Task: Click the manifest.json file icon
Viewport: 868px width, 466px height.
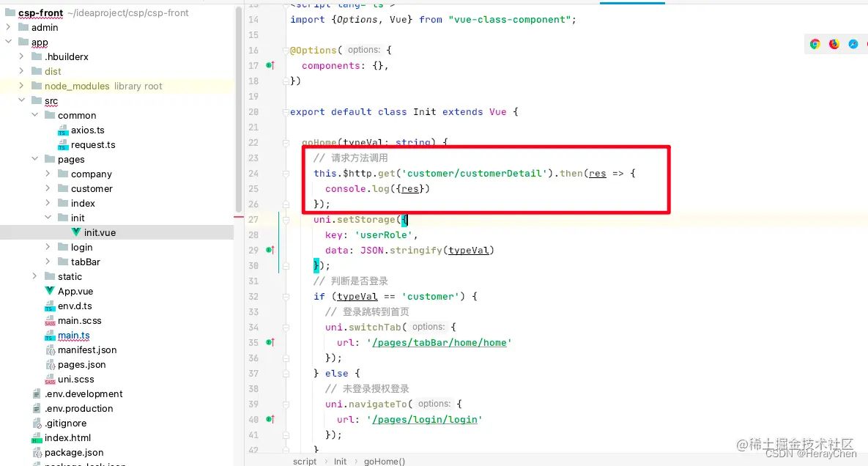Action: coord(50,349)
